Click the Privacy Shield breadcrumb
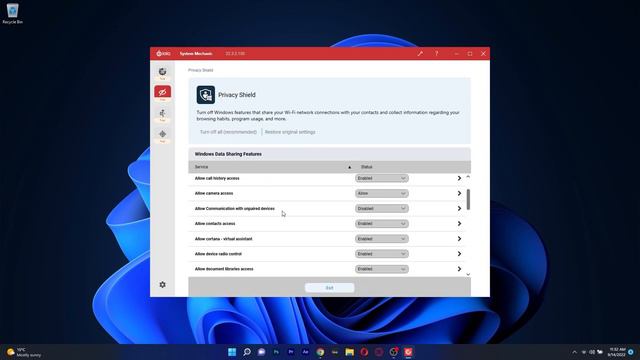Screen dimensions: 640x360 pos(200,70)
